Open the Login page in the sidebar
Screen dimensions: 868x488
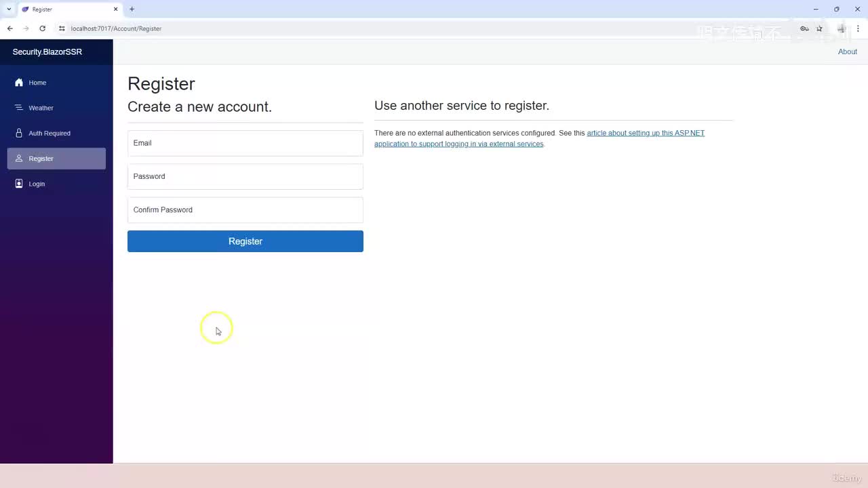coord(56,184)
